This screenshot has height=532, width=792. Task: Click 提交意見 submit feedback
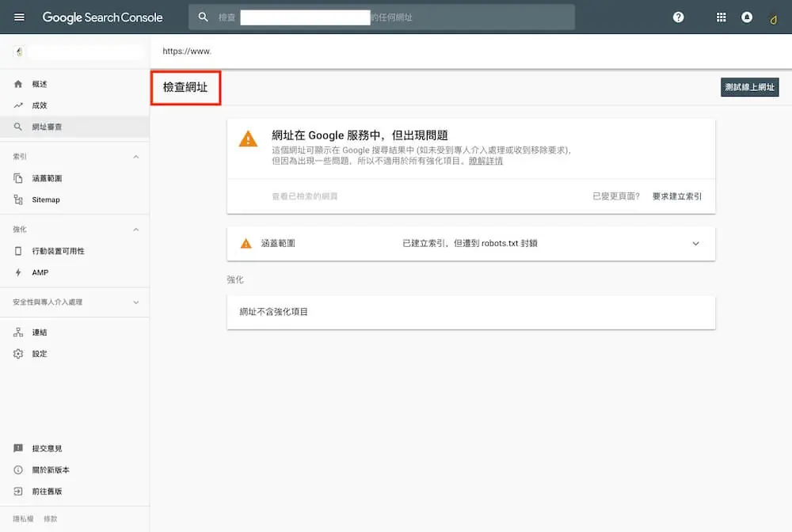pos(47,448)
